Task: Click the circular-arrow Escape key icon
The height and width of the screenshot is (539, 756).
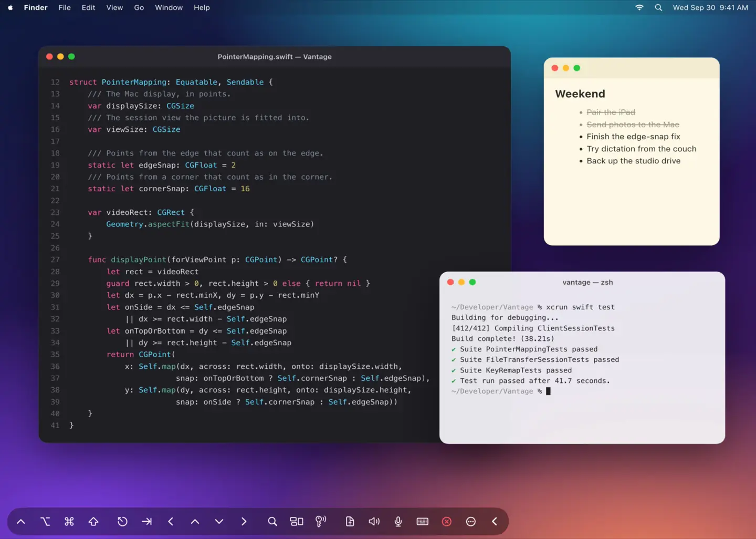Action: [122, 522]
